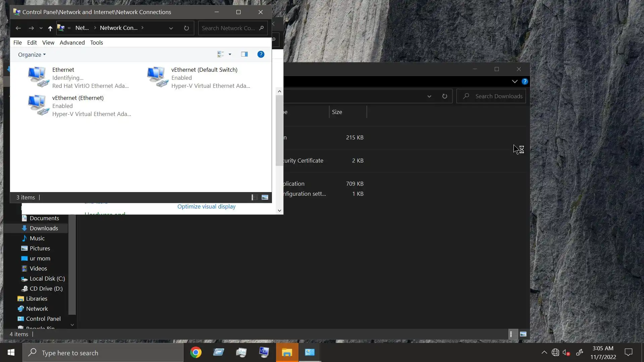Open the Advanced menu
The height and width of the screenshot is (362, 644).
pyautogui.click(x=72, y=43)
